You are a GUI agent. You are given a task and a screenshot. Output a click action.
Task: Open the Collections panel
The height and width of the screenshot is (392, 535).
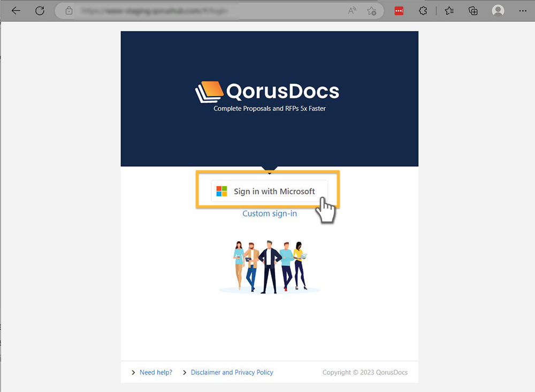click(473, 11)
